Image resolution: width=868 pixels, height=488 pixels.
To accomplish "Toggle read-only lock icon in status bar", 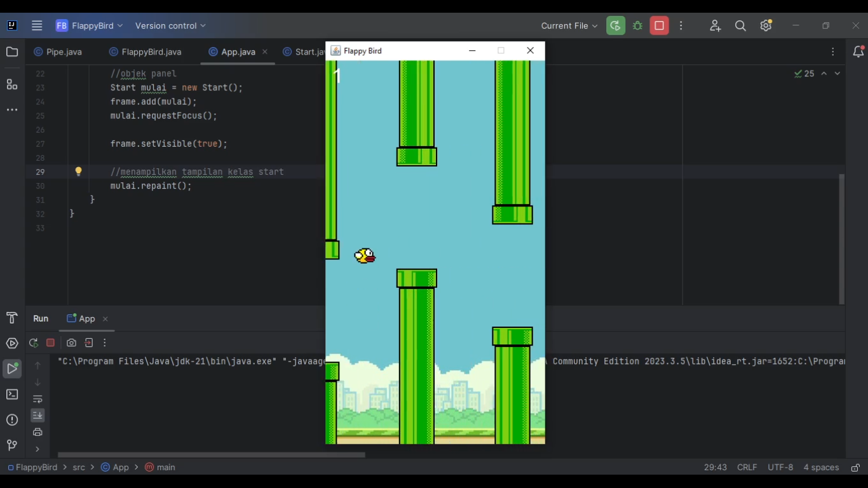I will pos(855,468).
